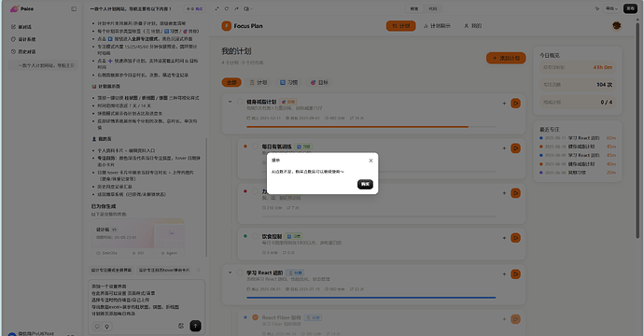Click the 学习 React 进阶 blue progress bar

click(371, 298)
